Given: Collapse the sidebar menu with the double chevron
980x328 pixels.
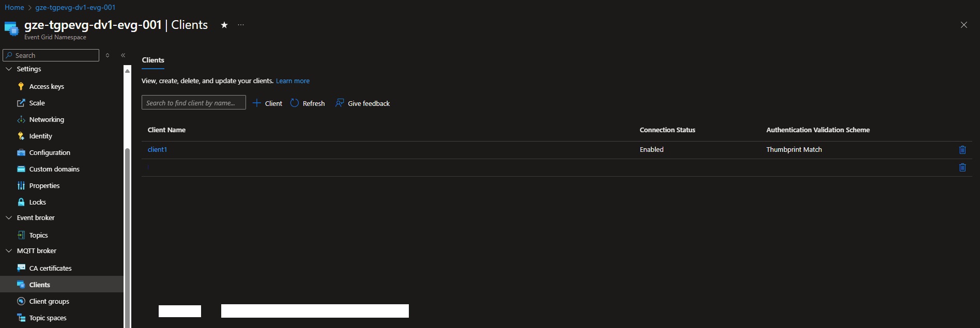Looking at the screenshot, I should (x=123, y=55).
